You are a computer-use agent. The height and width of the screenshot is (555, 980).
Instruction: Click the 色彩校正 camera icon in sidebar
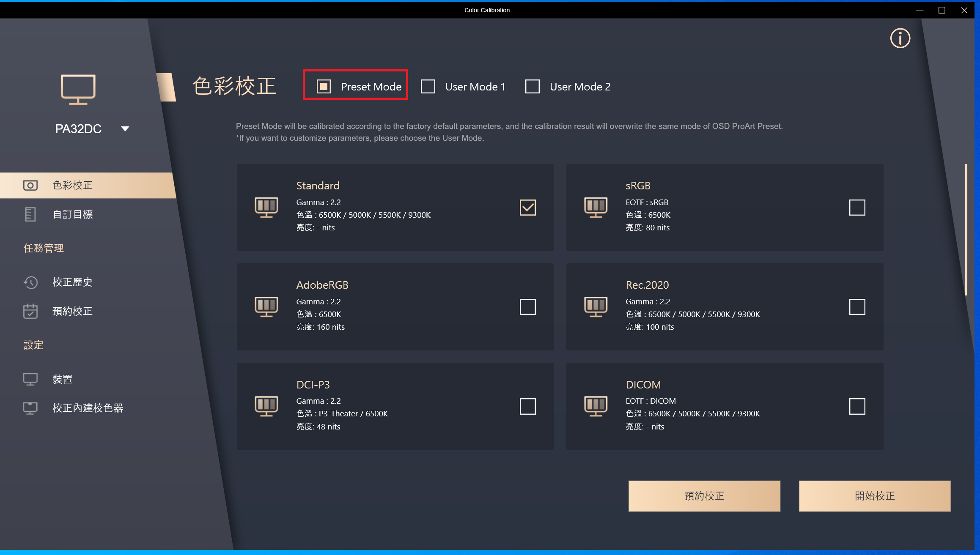point(30,185)
